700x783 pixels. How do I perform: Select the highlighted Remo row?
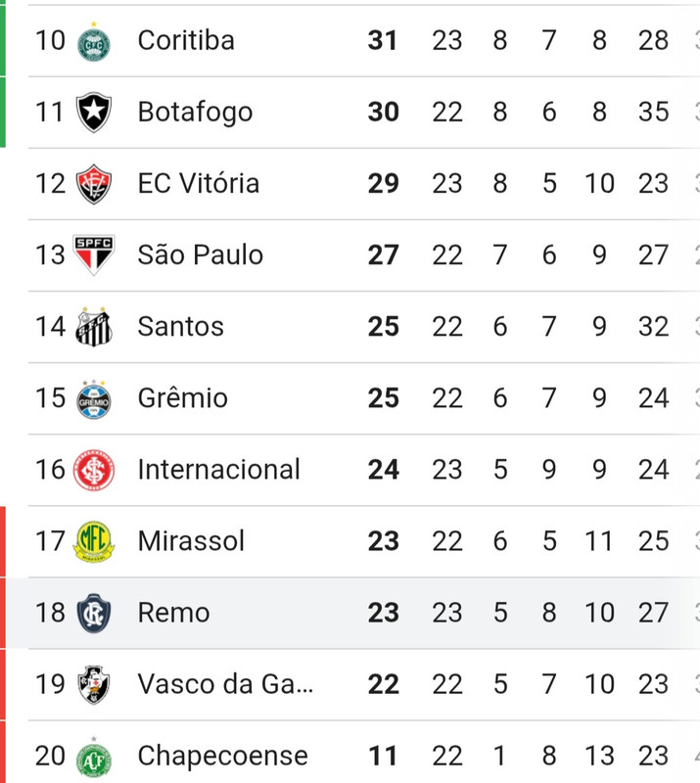coord(350,613)
